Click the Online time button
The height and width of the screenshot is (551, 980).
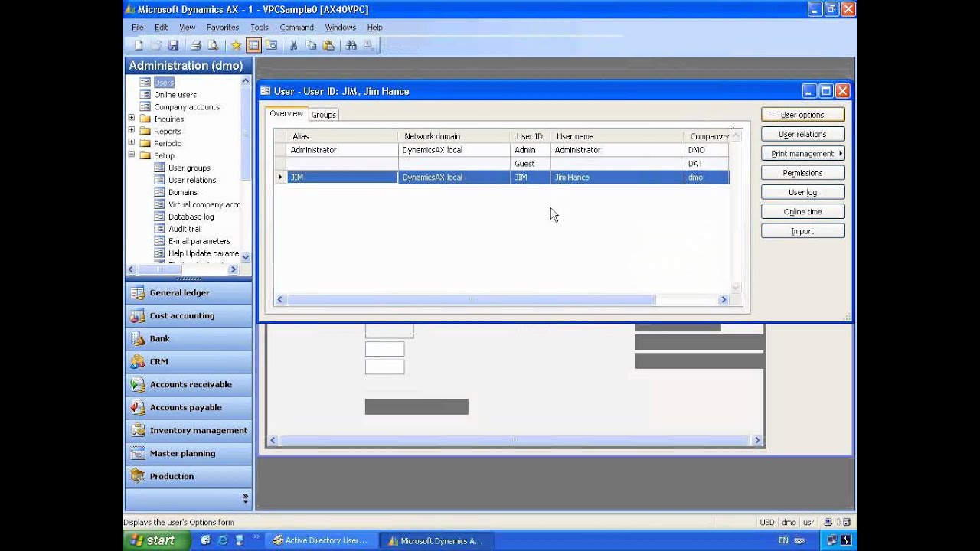coord(802,212)
